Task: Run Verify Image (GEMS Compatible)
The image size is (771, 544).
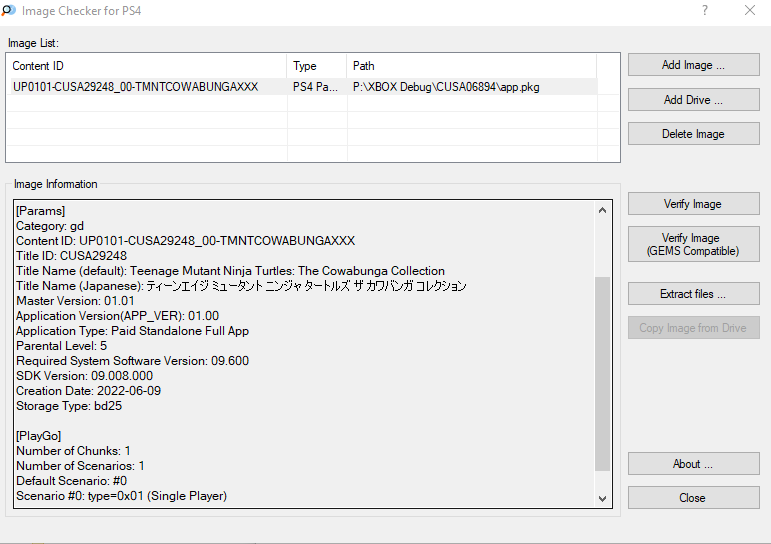Action: point(693,244)
